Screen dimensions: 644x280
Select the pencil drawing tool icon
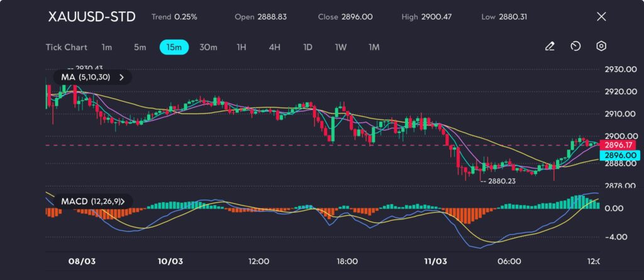550,46
